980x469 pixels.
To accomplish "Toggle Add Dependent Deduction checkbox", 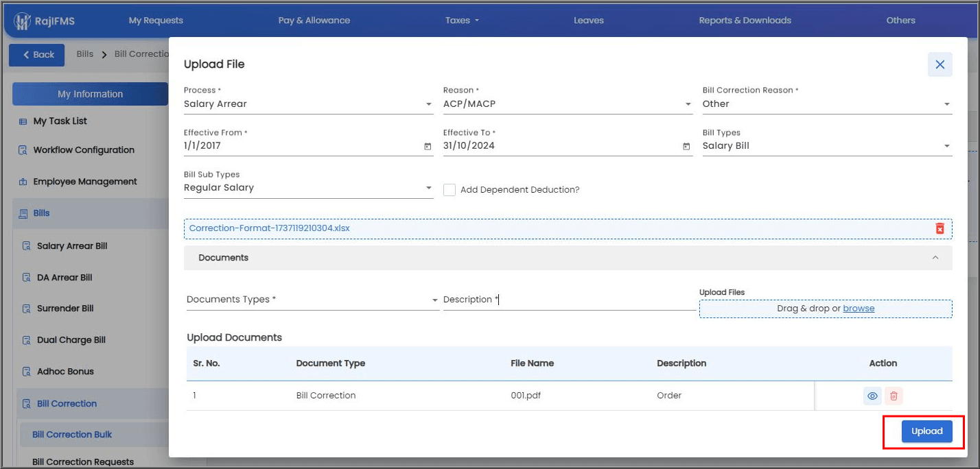I will [x=450, y=190].
